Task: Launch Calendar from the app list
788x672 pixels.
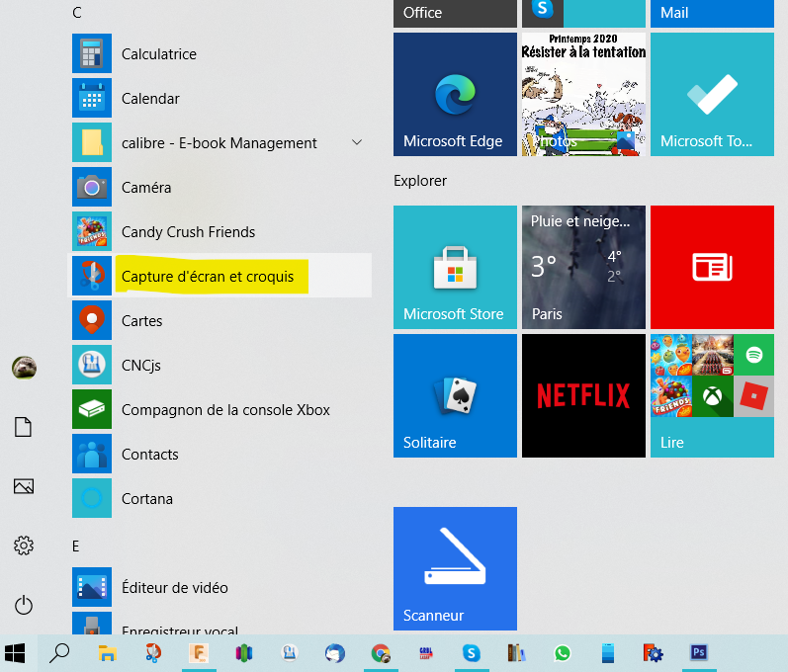Action: [x=219, y=99]
